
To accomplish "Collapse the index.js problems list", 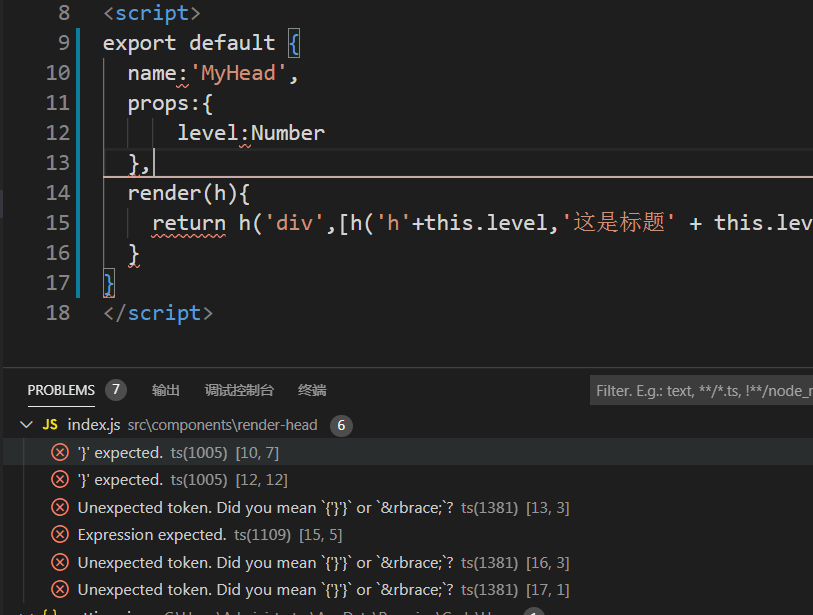I will coord(27,424).
